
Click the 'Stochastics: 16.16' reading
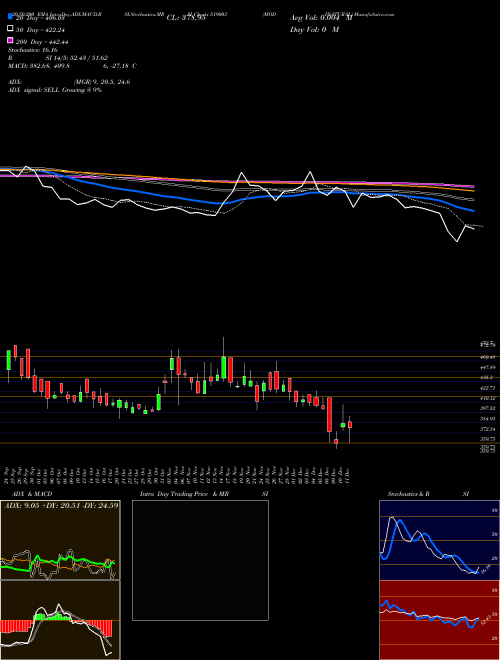(33, 50)
